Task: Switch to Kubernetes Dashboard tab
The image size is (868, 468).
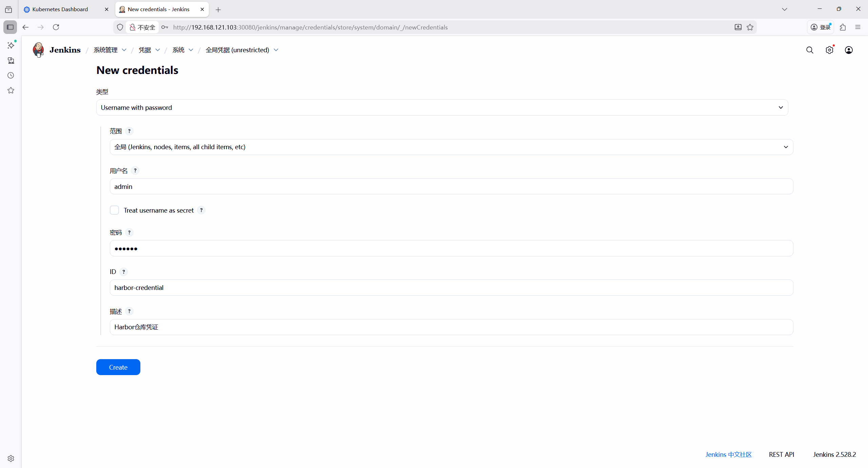Action: point(60,9)
